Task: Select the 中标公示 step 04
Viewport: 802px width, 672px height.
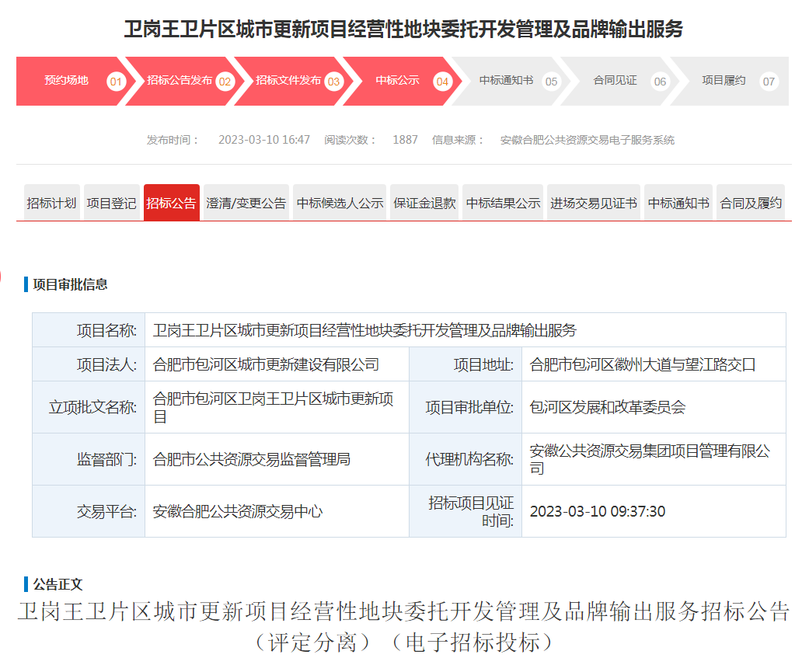Action: click(403, 81)
